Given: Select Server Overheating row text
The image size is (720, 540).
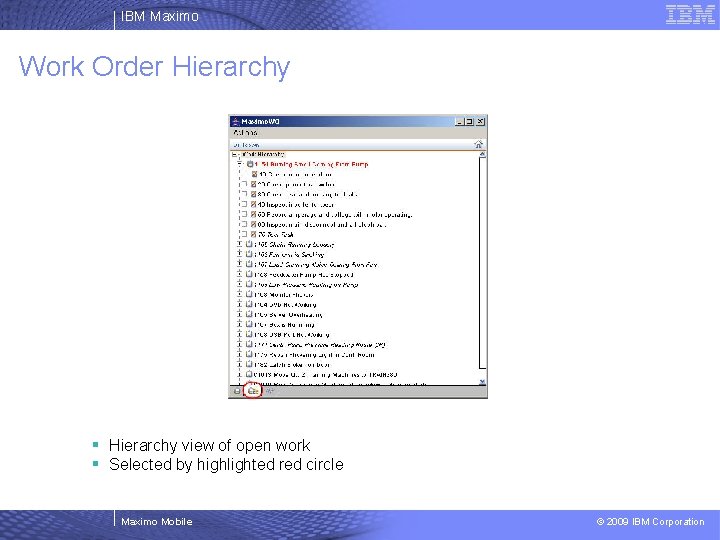Looking at the screenshot, I should pyautogui.click(x=288, y=315).
